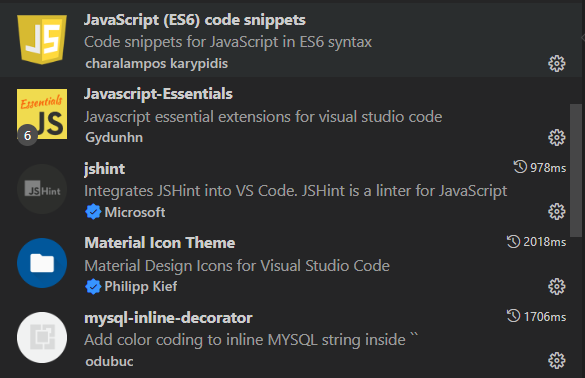The width and height of the screenshot is (585, 378).
Task: Click the Material Icon Theme blue folder logo
Action: (42, 263)
